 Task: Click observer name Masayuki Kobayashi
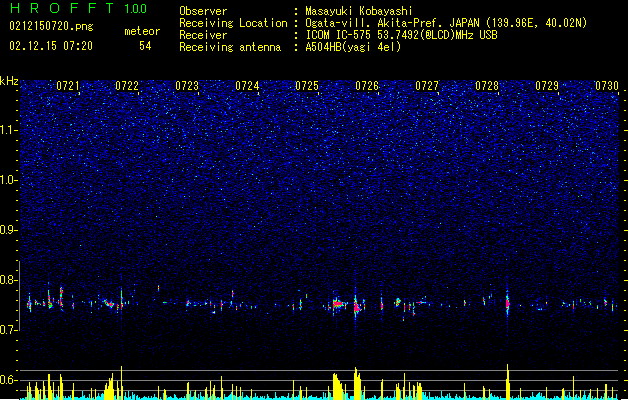coord(359,11)
